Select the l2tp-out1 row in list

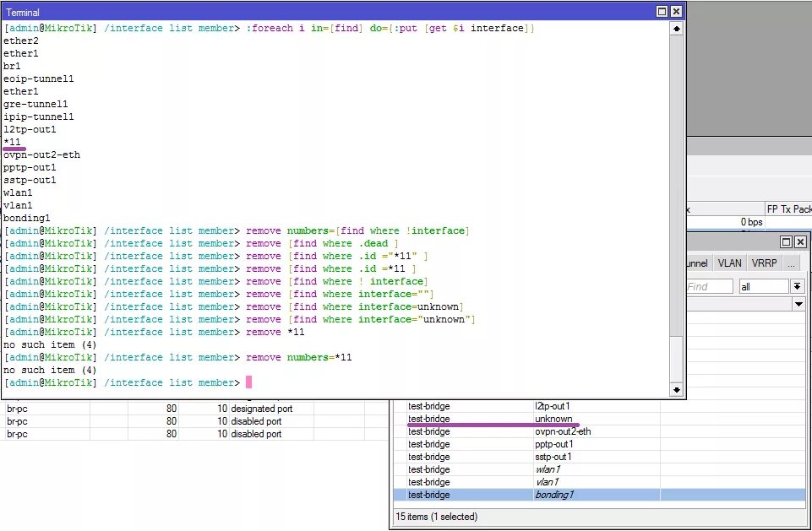(x=599, y=406)
